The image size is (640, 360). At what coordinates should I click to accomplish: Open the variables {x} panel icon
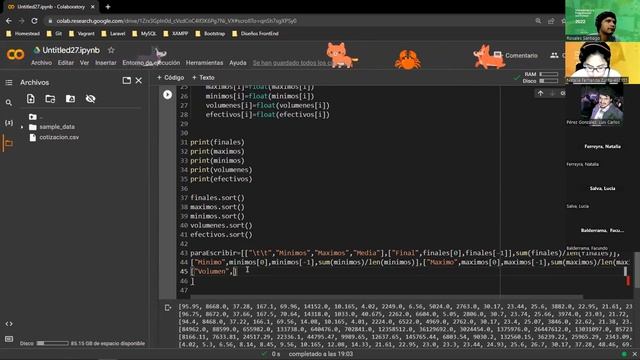9,123
